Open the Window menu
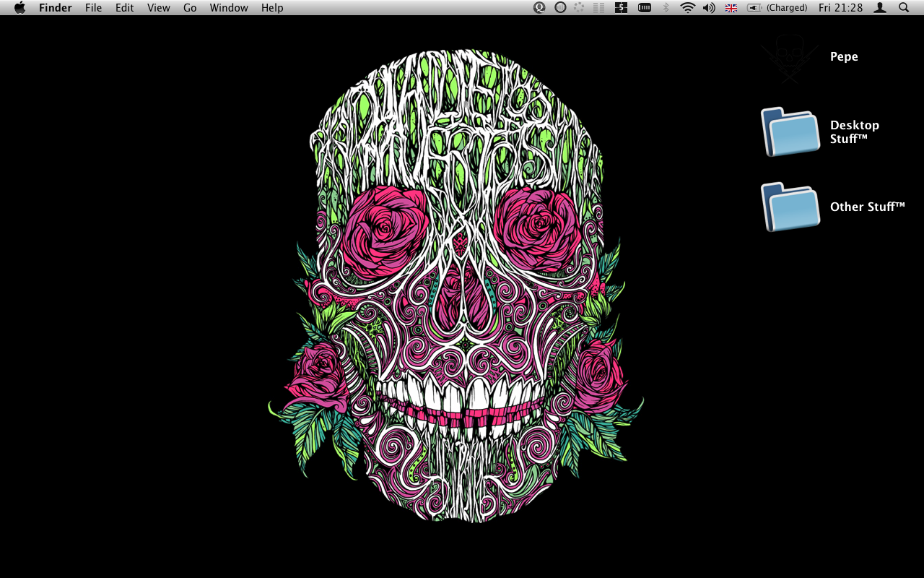 tap(229, 8)
